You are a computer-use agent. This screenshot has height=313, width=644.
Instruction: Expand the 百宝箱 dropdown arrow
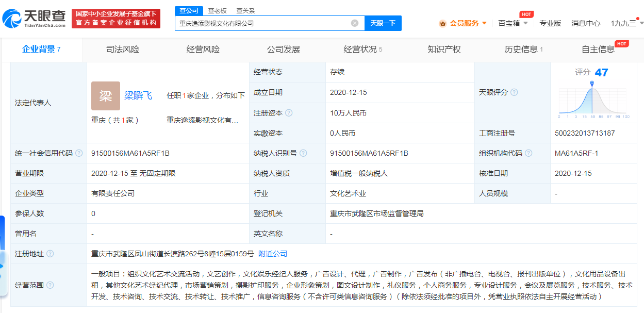pos(525,23)
